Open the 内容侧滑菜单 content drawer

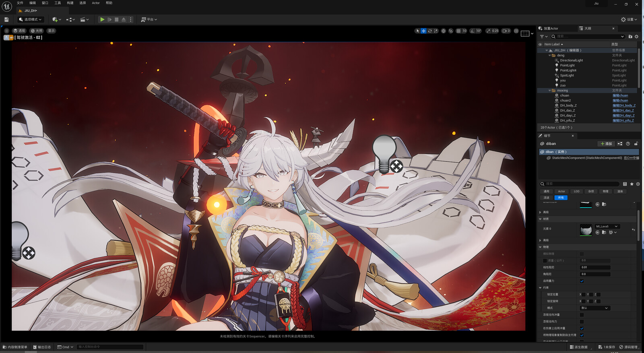click(15, 347)
